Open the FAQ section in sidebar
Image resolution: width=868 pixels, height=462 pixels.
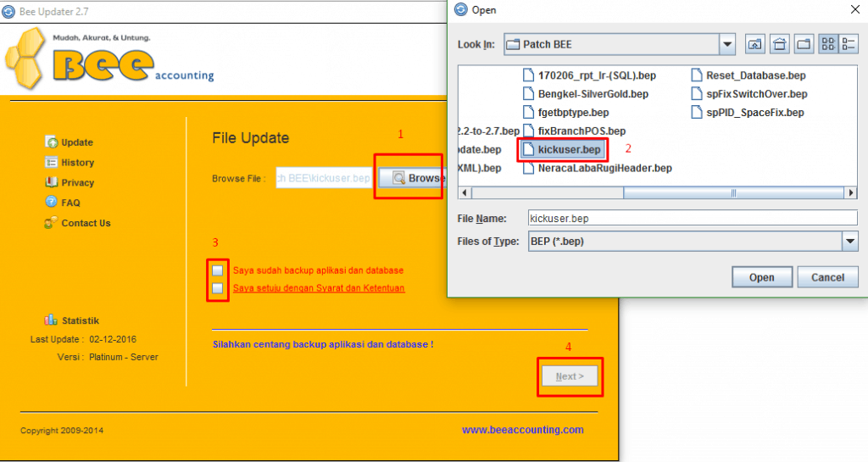click(70, 203)
